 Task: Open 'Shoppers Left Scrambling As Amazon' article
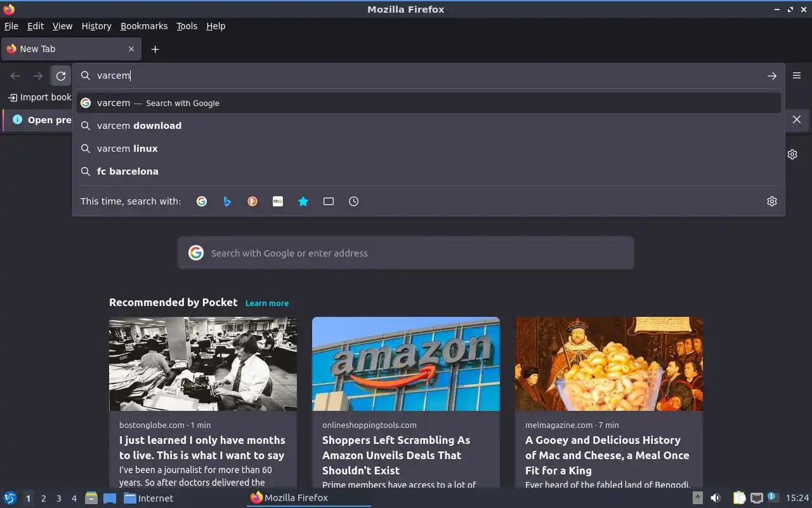tap(396, 455)
